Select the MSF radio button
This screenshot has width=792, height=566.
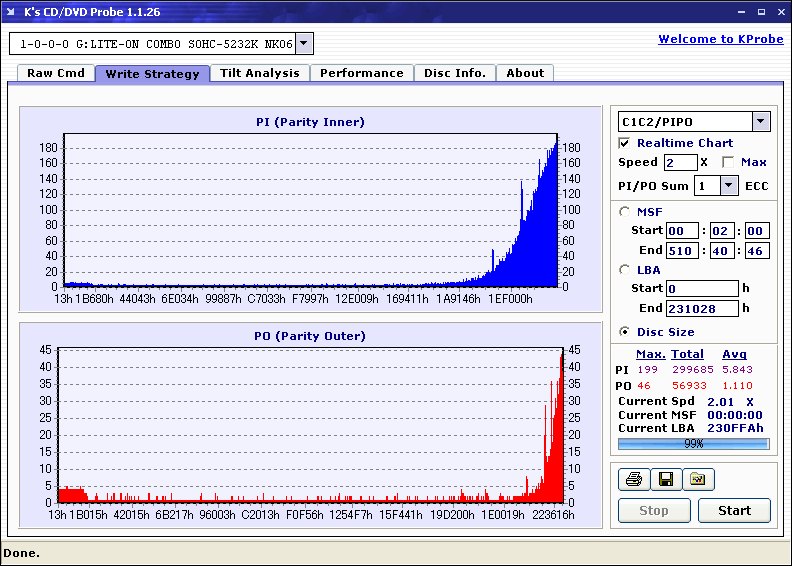[625, 212]
